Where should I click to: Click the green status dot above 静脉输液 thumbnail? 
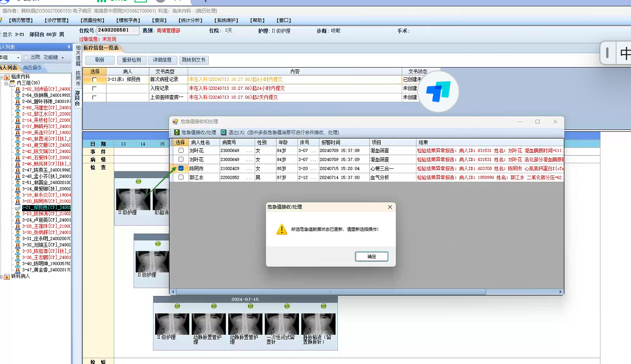[x=323, y=306]
